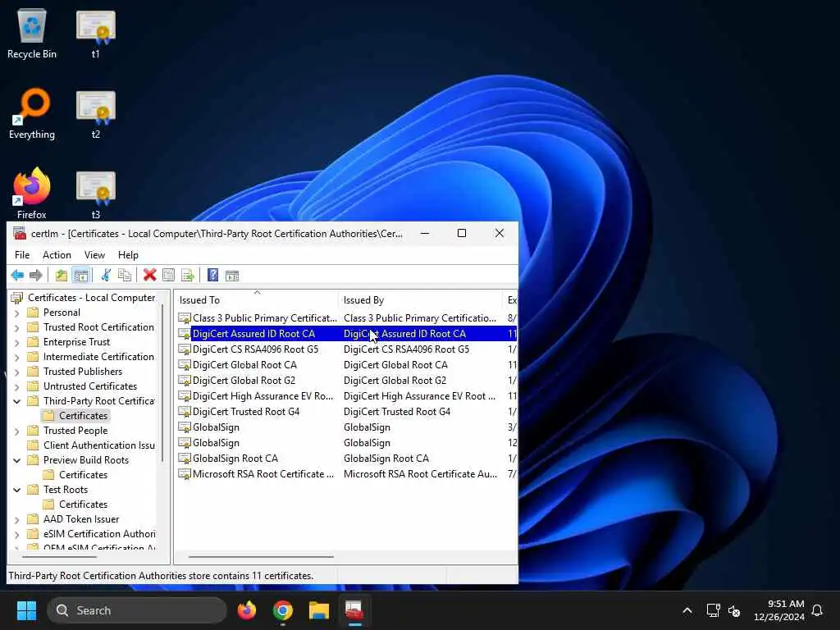This screenshot has height=630, width=840.
Task: Click the muted volume icon in the tray
Action: (734, 610)
